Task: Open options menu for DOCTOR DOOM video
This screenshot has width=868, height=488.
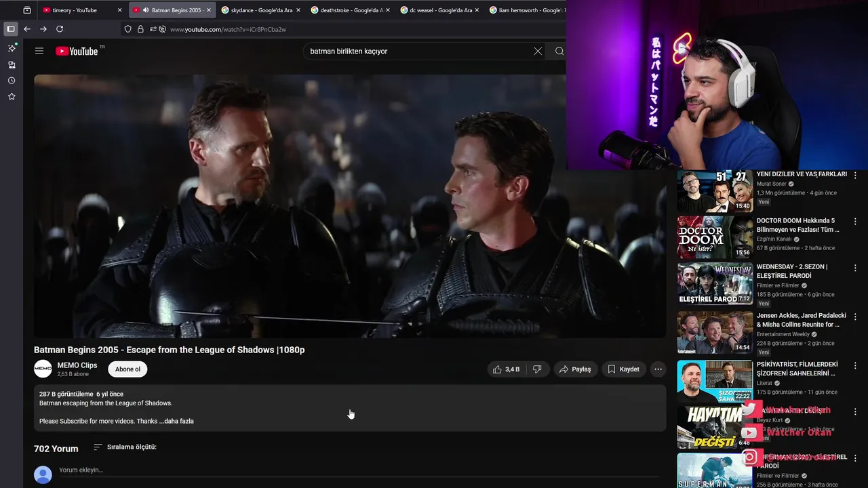Action: [x=855, y=222]
